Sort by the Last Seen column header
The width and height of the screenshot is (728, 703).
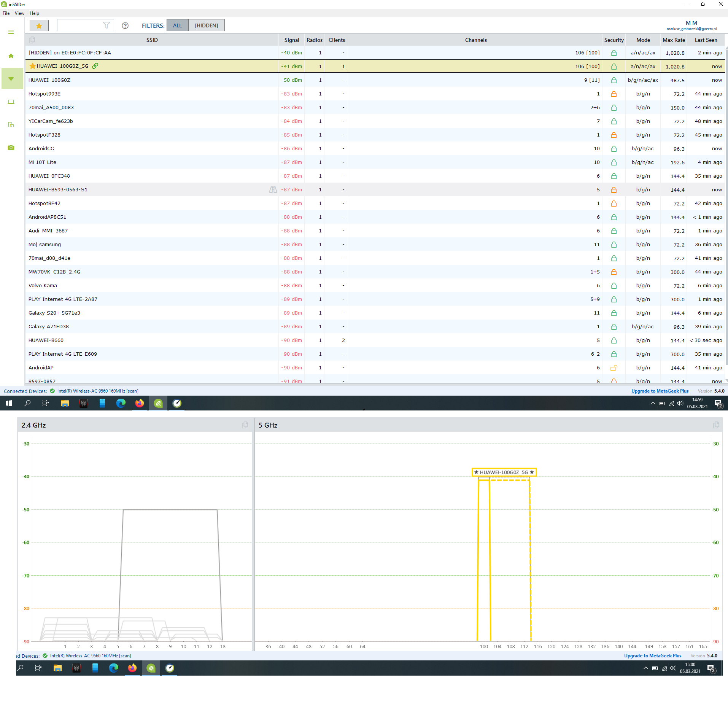coord(706,40)
